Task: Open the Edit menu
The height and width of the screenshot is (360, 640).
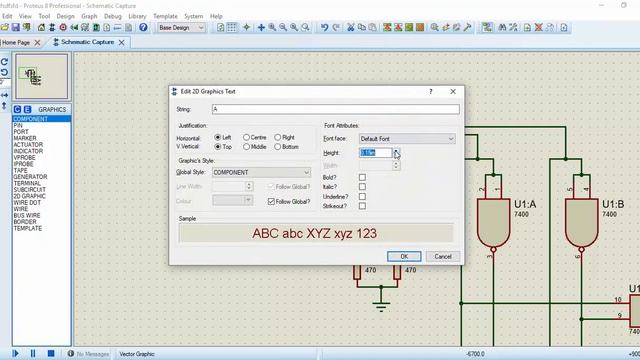Action: point(7,16)
